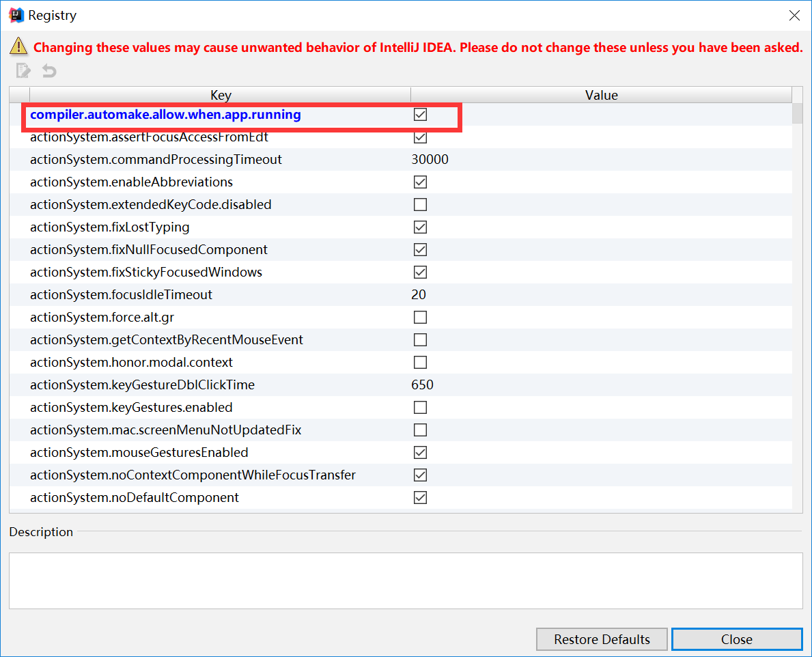Enable actionSystem.extendedKeyCode.disabled checkbox
Viewport: 812px width, 657px height.
[x=421, y=204]
